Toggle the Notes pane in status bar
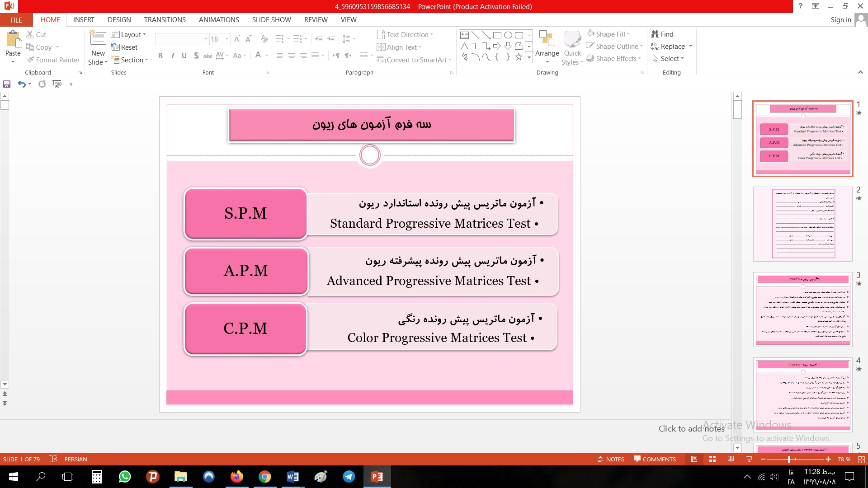The height and width of the screenshot is (488, 868). 611,459
